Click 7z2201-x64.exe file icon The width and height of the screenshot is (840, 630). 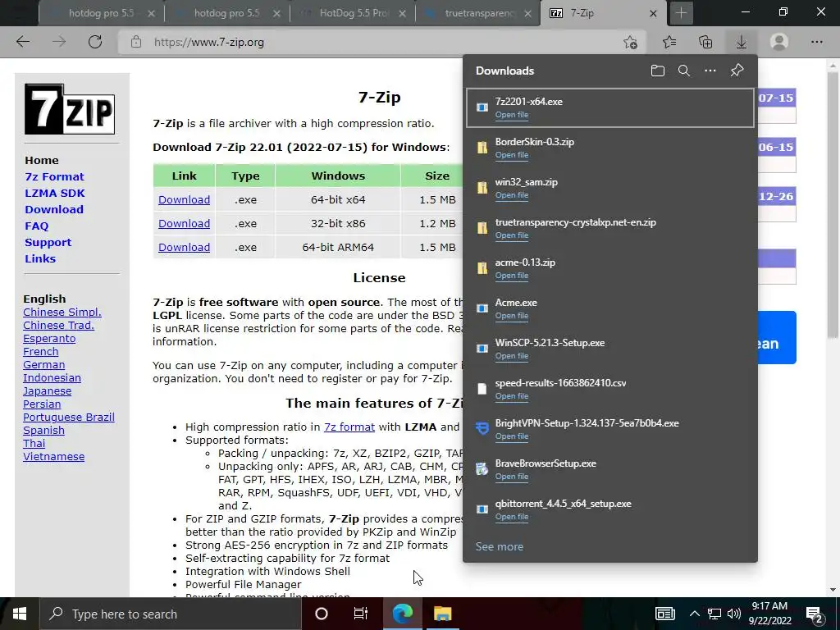pyautogui.click(x=482, y=107)
